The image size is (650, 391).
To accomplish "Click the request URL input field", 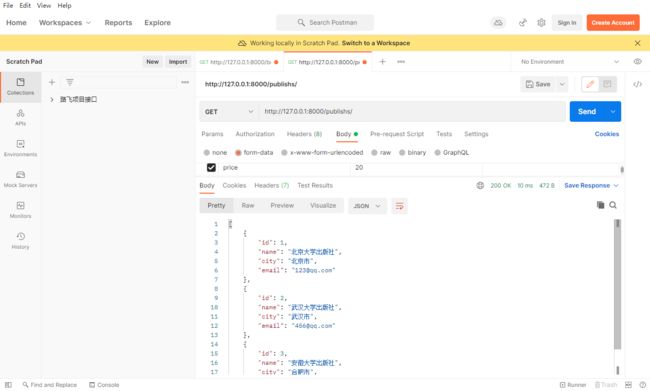I will [x=412, y=112].
